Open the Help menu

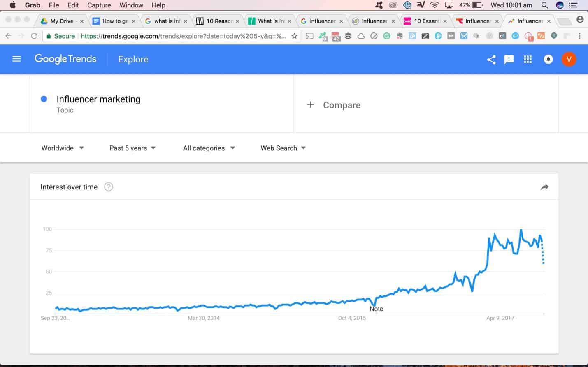[x=158, y=5]
